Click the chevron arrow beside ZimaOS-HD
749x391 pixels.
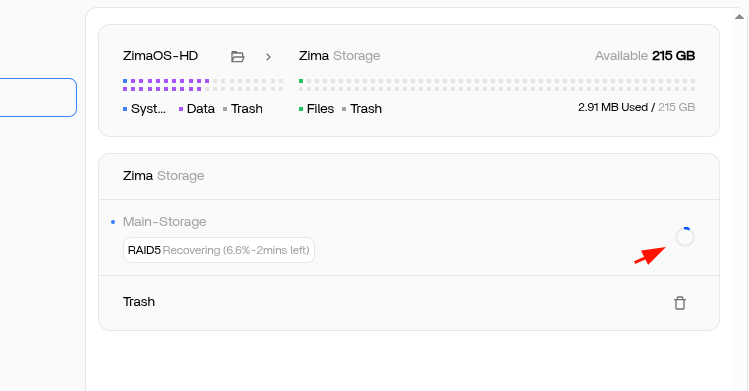(x=268, y=57)
